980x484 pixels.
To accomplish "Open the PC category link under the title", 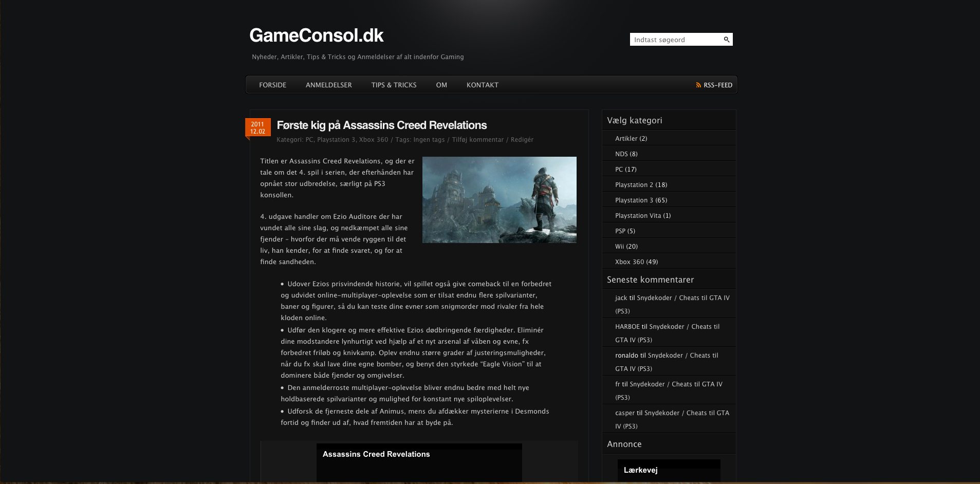I will pyautogui.click(x=309, y=140).
